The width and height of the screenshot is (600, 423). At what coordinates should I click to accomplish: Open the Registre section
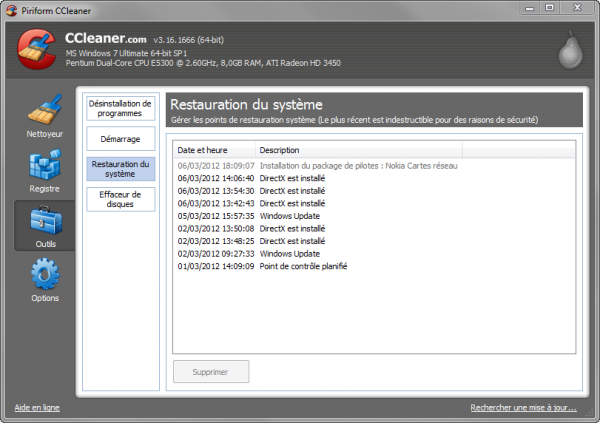click(x=44, y=171)
